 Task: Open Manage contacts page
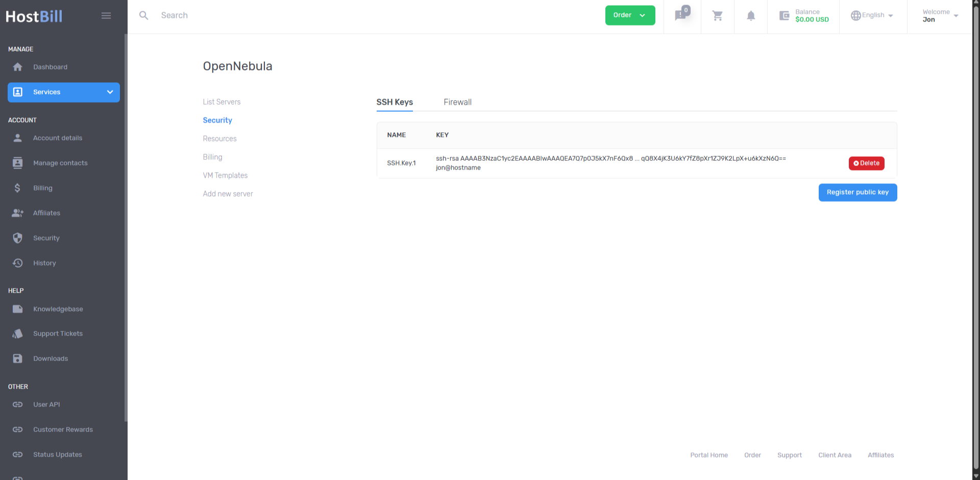(60, 163)
